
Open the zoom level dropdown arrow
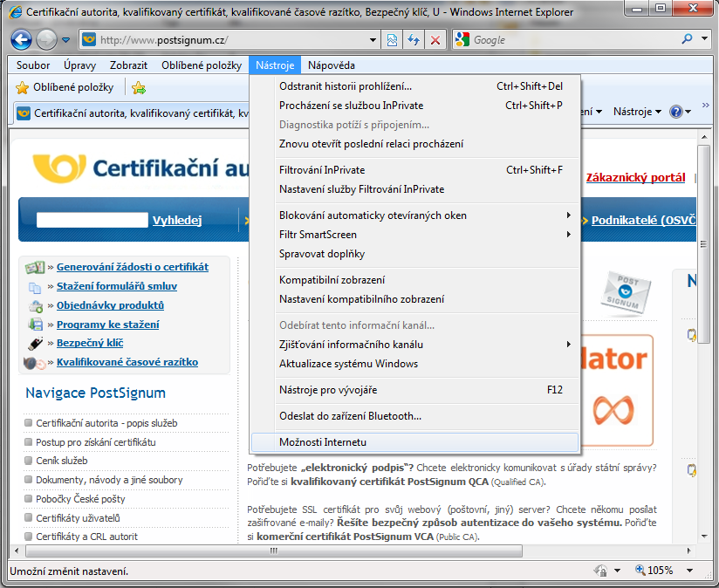pos(689,571)
